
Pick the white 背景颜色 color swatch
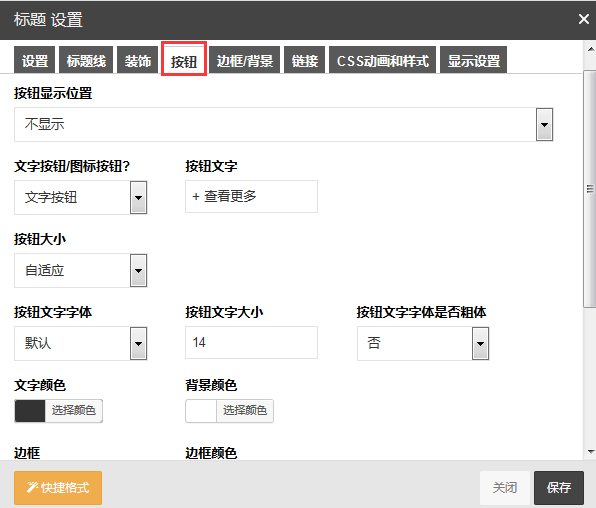[201, 411]
